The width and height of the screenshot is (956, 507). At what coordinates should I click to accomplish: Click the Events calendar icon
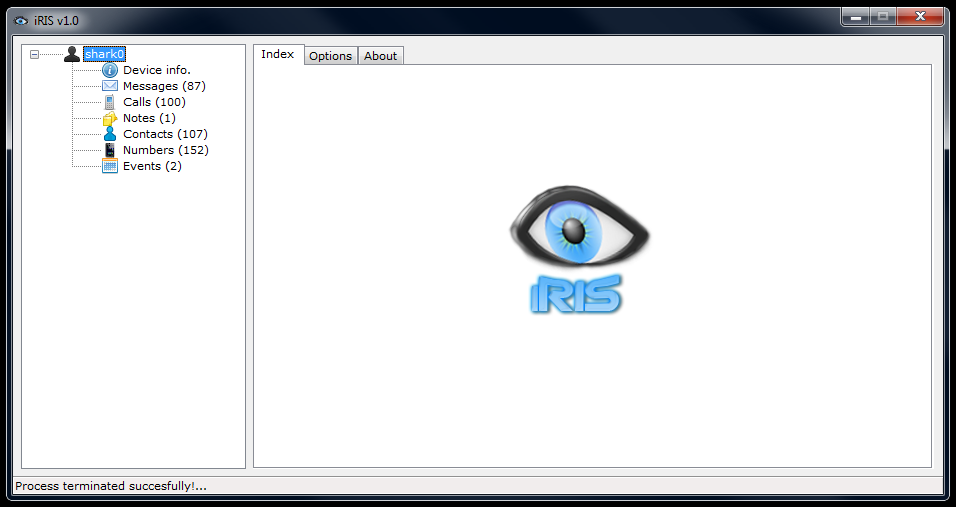(110, 166)
